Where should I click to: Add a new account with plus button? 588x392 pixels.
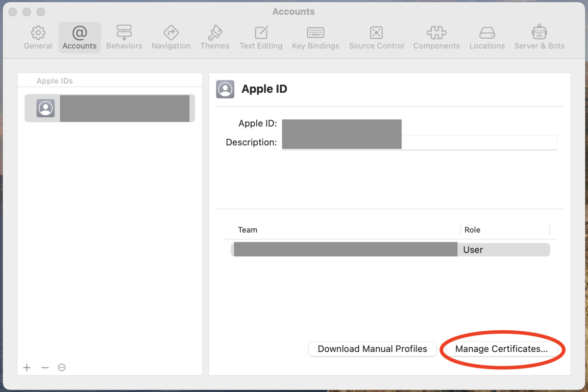click(27, 367)
